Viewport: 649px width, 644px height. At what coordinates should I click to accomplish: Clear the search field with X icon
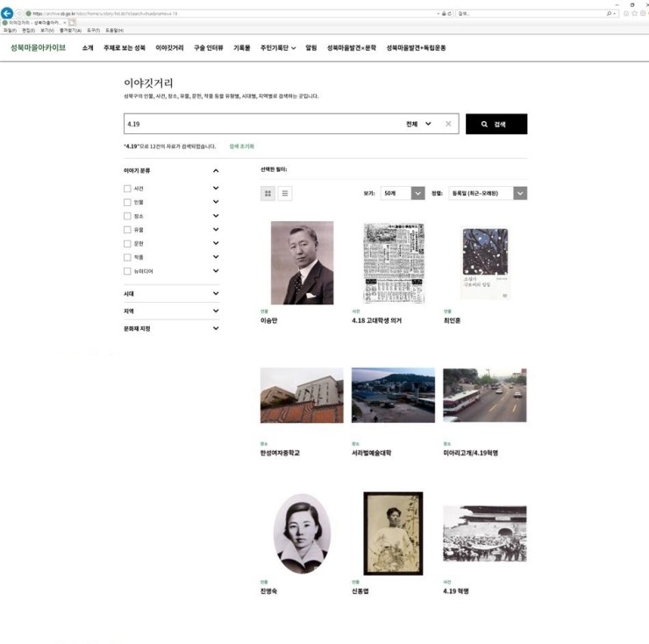[x=448, y=124]
